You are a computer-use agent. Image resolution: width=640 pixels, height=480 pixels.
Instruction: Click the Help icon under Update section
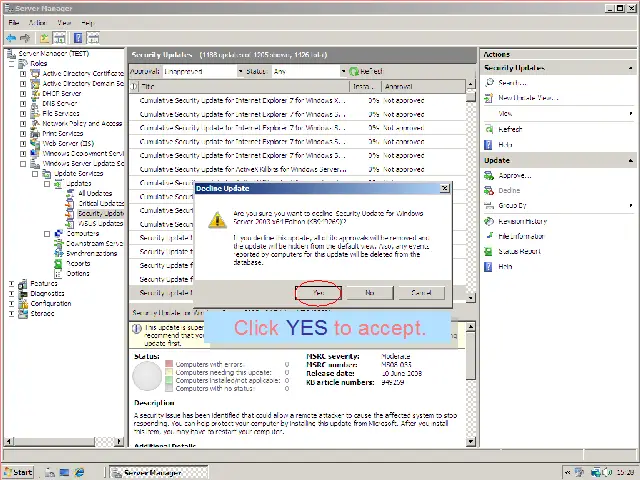pos(488,267)
